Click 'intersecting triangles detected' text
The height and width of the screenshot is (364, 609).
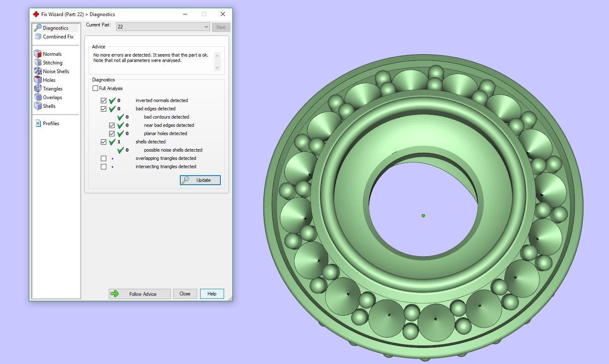point(166,167)
